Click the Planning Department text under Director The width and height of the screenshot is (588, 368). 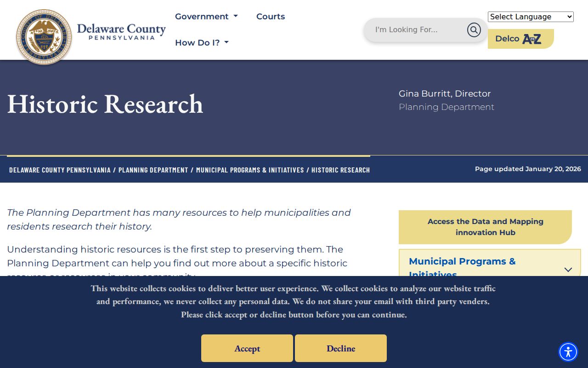click(x=447, y=107)
